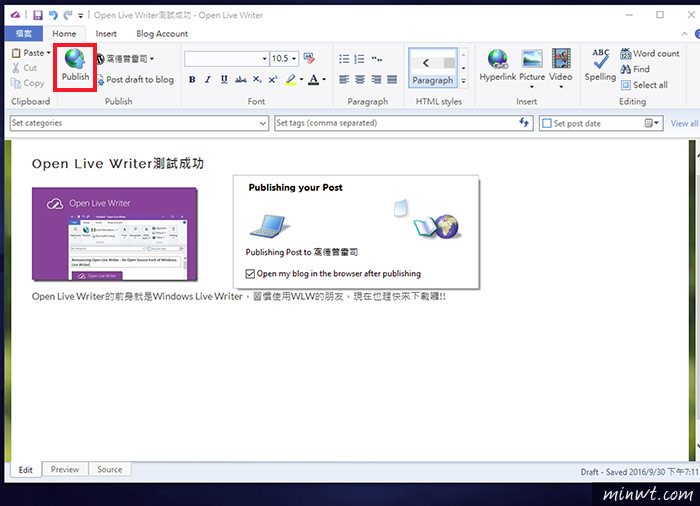Expand the Set categories dropdown
Screen dimensions: 700x506
[x=262, y=123]
